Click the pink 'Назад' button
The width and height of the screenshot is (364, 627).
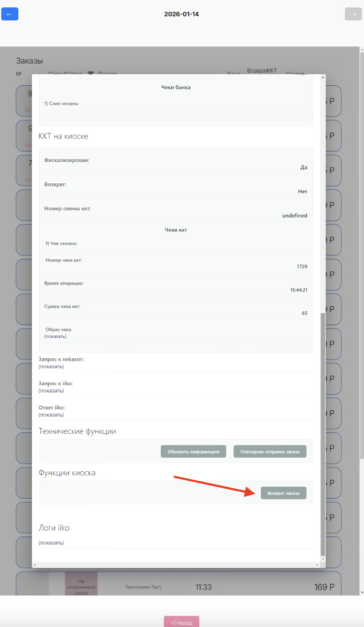click(182, 622)
